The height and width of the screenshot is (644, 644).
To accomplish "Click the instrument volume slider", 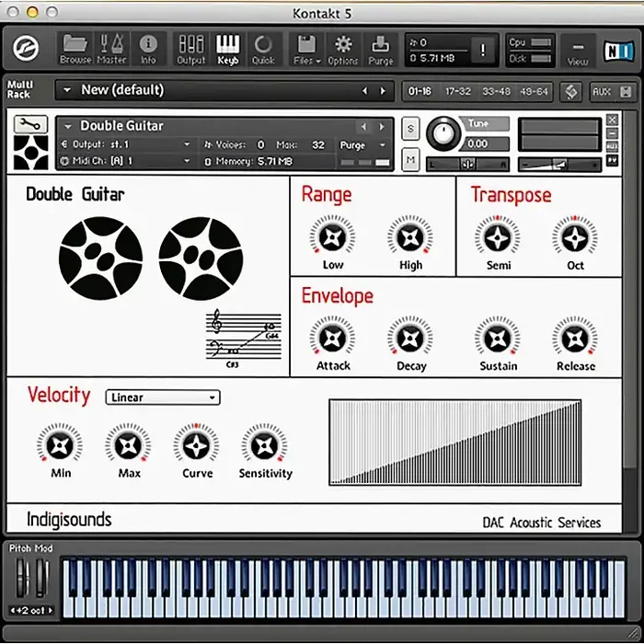I will pyautogui.click(x=559, y=165).
